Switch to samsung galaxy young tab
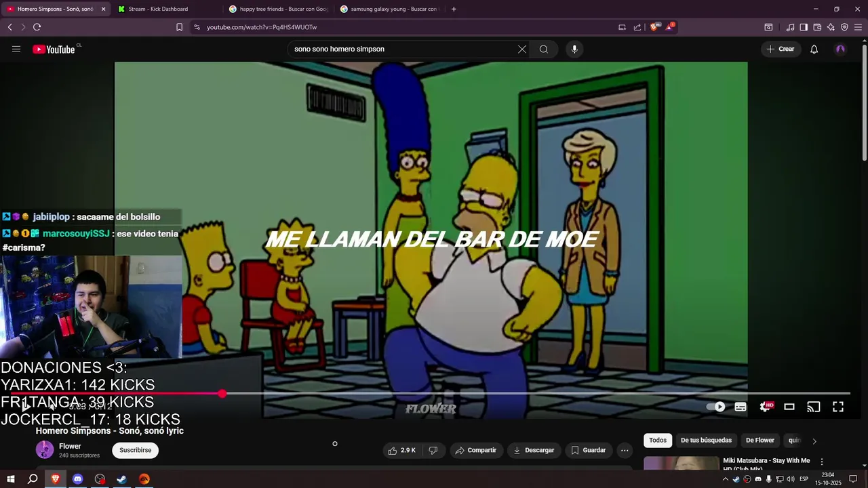 coord(389,9)
